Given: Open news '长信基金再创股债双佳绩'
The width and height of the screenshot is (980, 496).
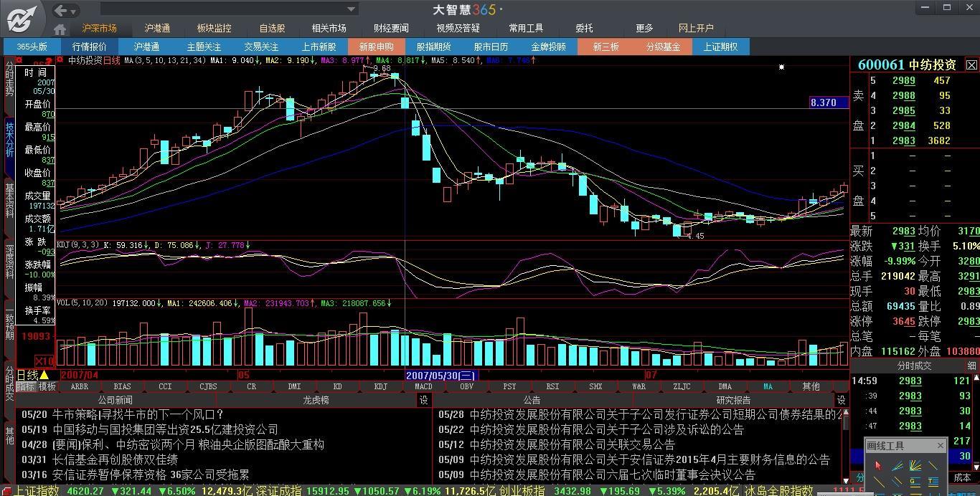Looking at the screenshot, I should coord(115,459).
